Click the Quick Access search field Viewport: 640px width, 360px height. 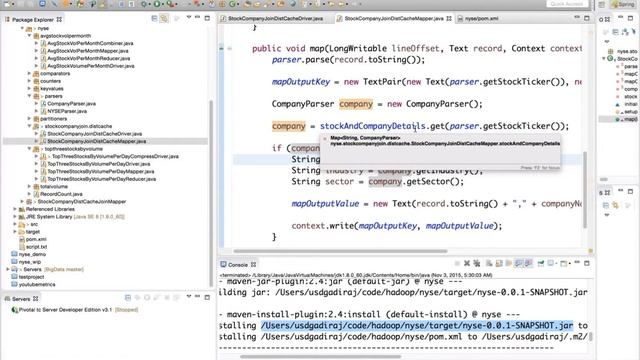567,4
